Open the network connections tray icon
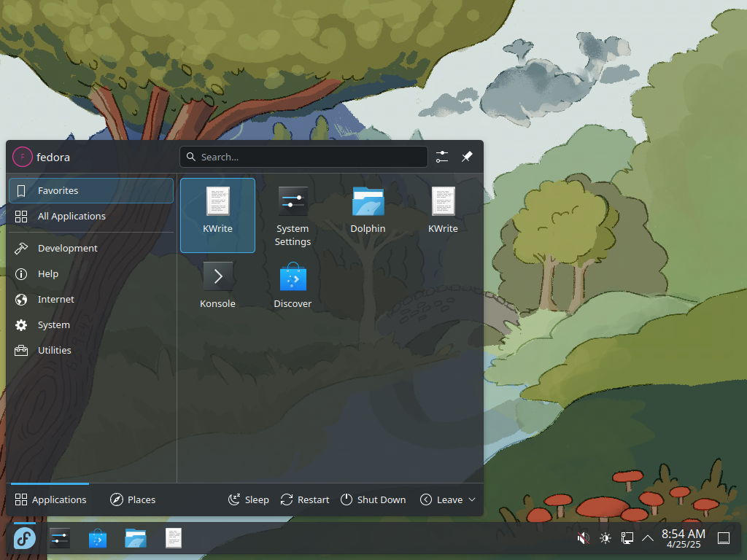 627,539
